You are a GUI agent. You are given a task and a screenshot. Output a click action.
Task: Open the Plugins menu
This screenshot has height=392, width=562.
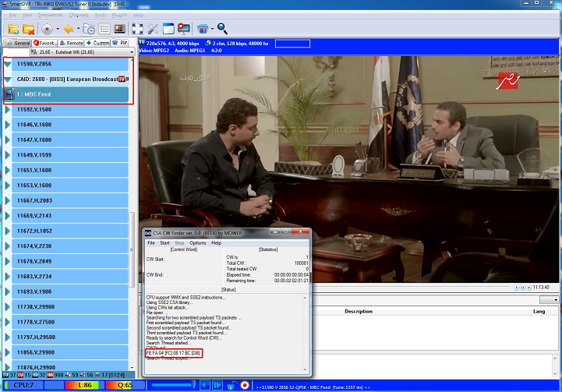tap(119, 15)
